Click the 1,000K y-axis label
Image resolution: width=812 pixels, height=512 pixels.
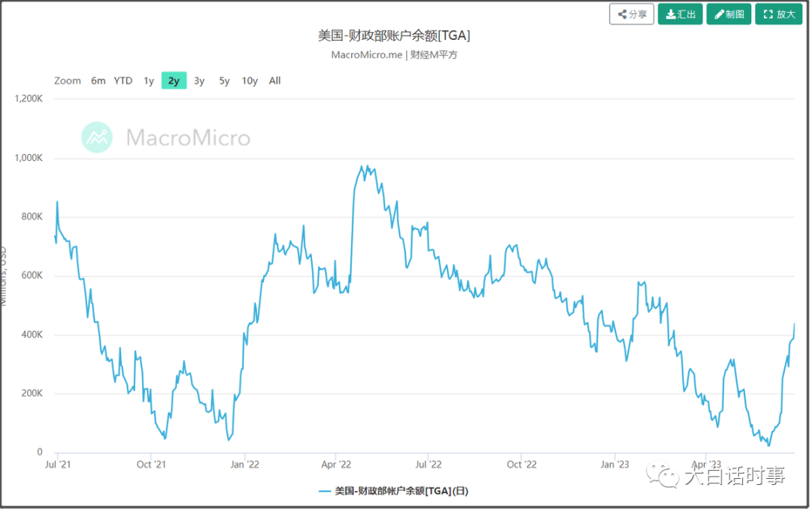(x=29, y=158)
